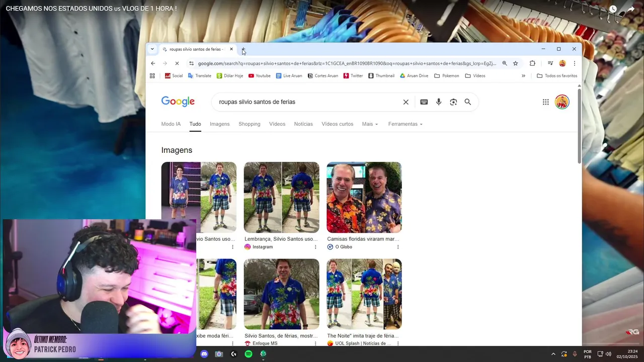Open the Dólar Hoje bookmark

coord(230,76)
